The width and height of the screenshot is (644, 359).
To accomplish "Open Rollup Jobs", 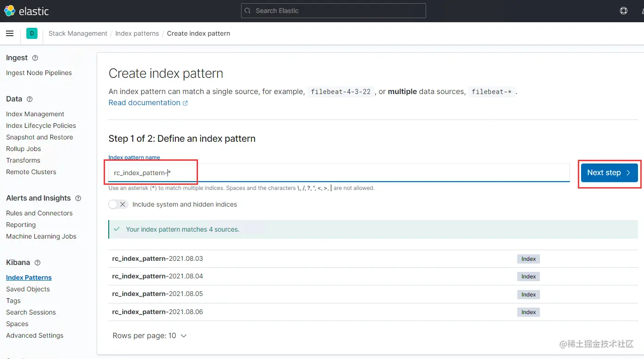I will [x=24, y=149].
